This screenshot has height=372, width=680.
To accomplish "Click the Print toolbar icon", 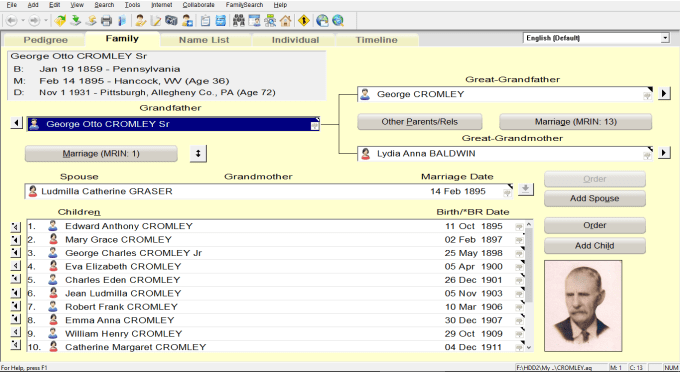I will click(106, 20).
